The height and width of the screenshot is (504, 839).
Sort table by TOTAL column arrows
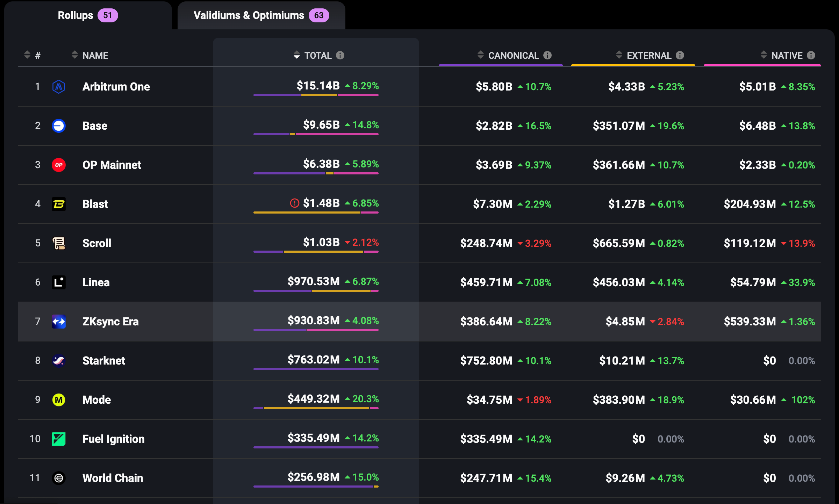pyautogui.click(x=297, y=55)
